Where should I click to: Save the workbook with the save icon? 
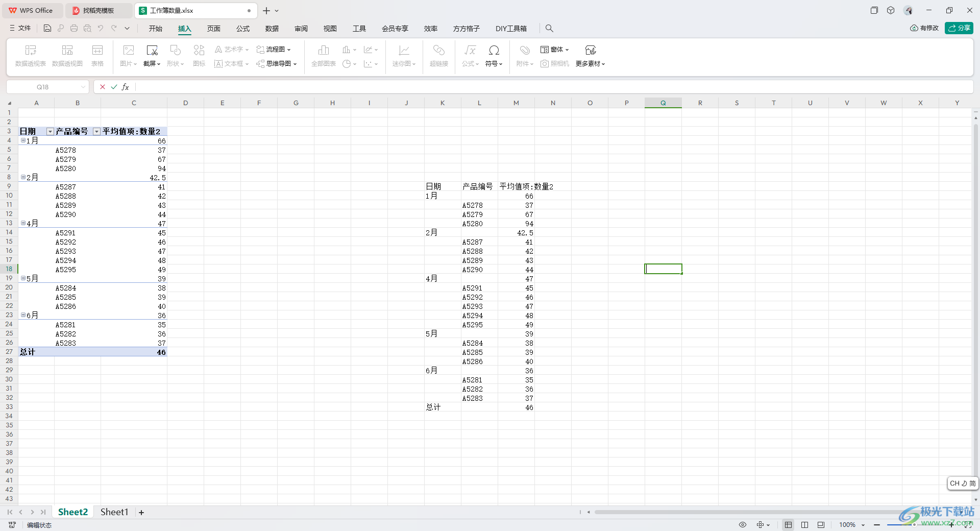(47, 29)
